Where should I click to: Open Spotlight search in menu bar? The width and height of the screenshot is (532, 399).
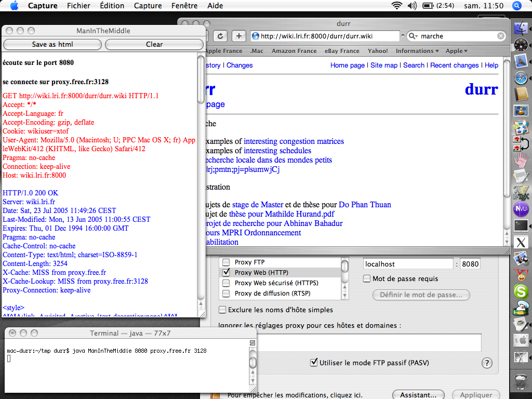[517, 6]
